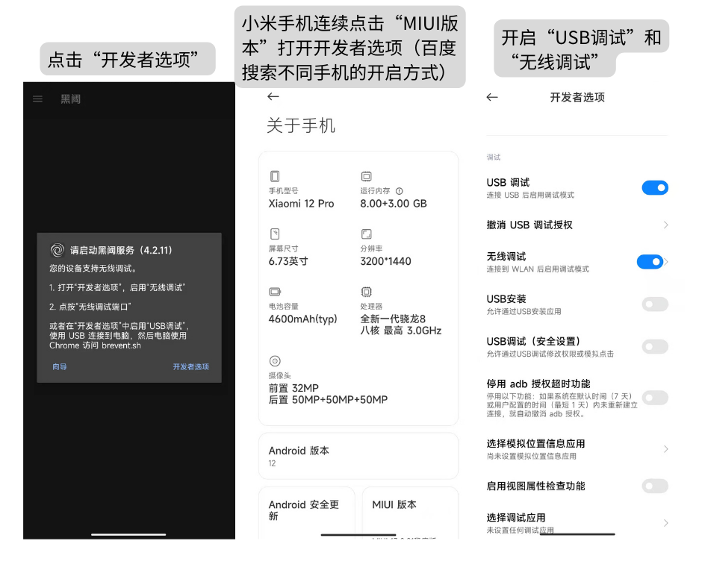The height and width of the screenshot is (588, 702).
Task: Open the navigation menu in the 黑阈 app
Action: (37, 99)
